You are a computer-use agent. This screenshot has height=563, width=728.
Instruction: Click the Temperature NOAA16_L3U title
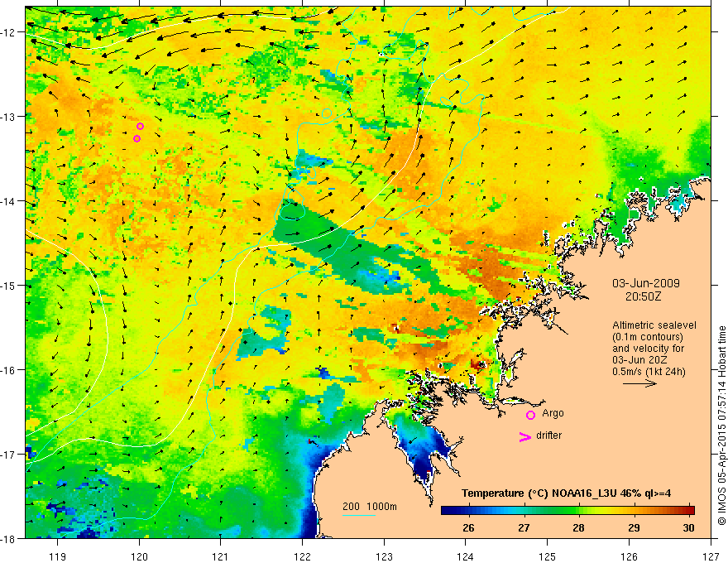point(567,493)
